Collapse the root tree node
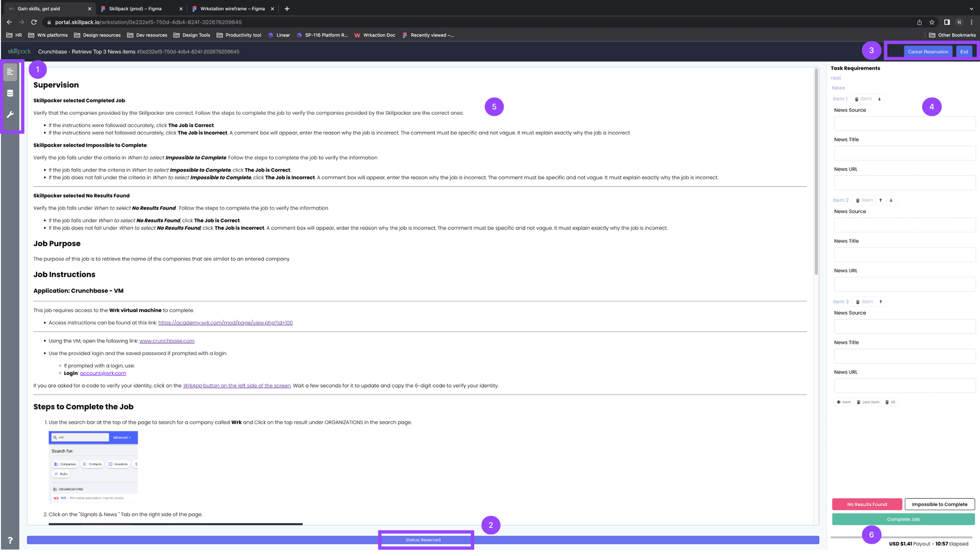The height and width of the screenshot is (556, 980). [x=836, y=78]
